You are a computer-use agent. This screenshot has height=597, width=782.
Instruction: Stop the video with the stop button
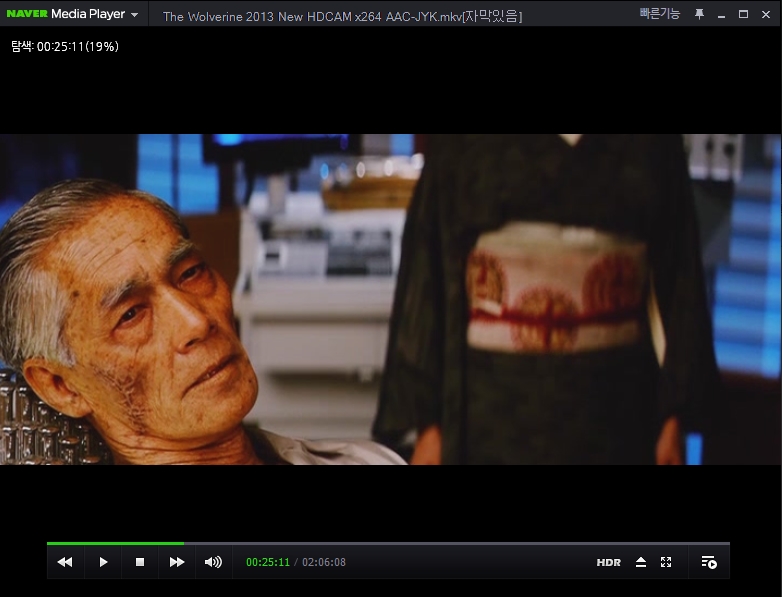[140, 562]
